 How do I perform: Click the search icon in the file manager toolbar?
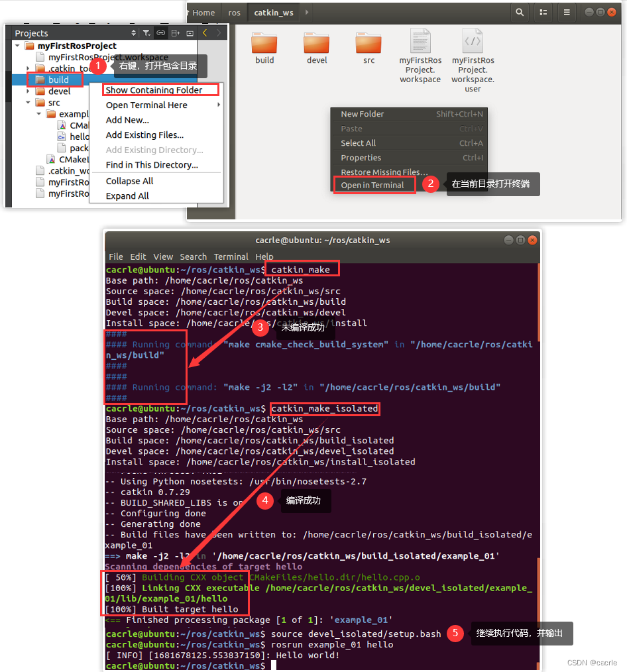pos(519,12)
